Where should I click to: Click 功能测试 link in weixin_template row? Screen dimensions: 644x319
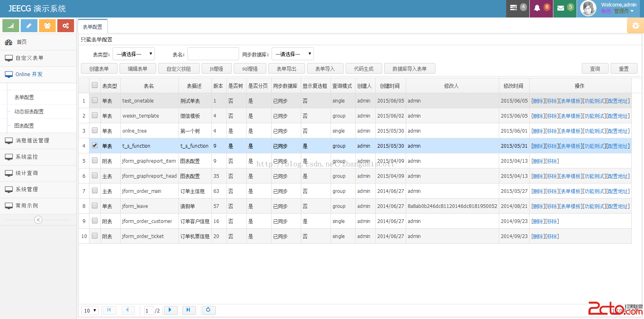pos(594,116)
